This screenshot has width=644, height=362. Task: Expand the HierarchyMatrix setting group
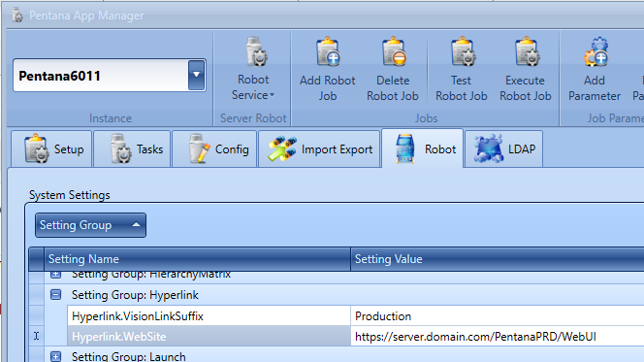coord(56,274)
